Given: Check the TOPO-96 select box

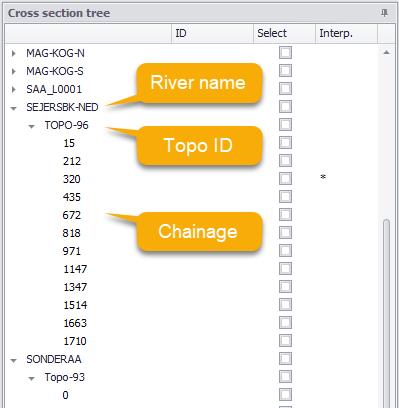Looking at the screenshot, I should click(285, 125).
